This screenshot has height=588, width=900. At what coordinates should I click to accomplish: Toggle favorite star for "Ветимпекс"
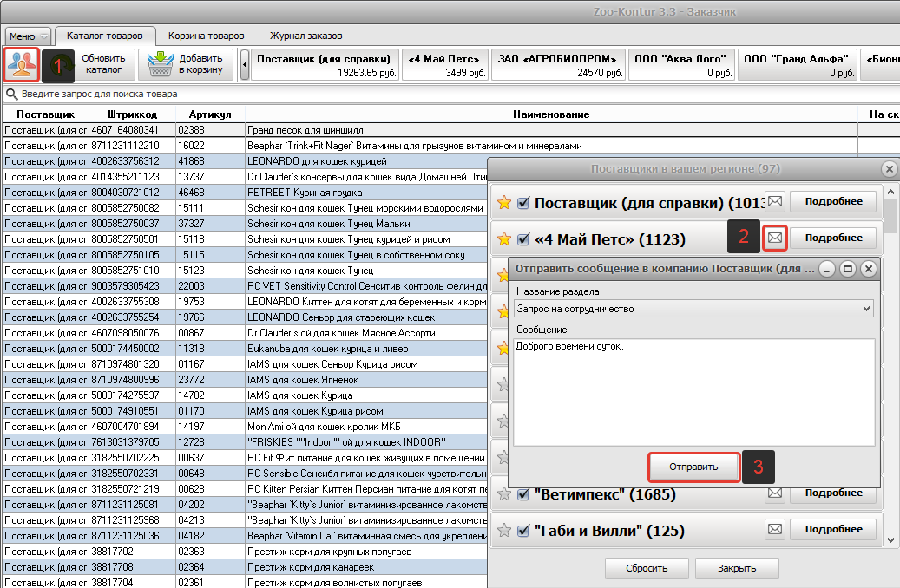point(504,494)
